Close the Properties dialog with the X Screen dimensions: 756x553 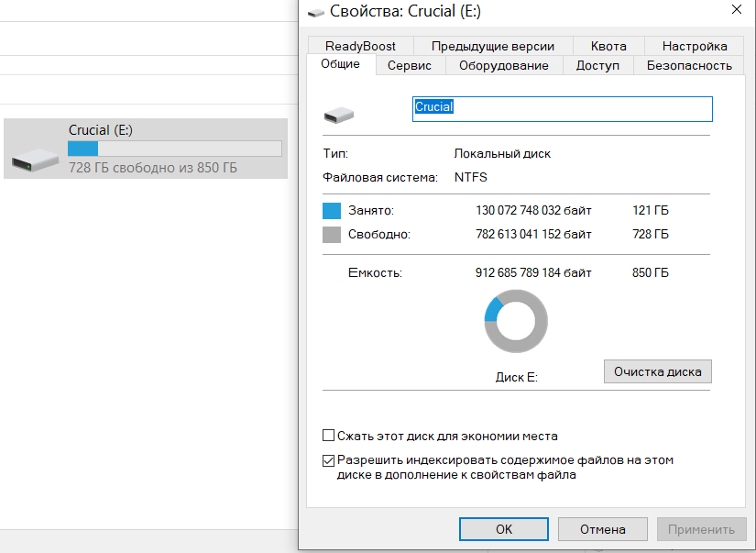point(736,10)
